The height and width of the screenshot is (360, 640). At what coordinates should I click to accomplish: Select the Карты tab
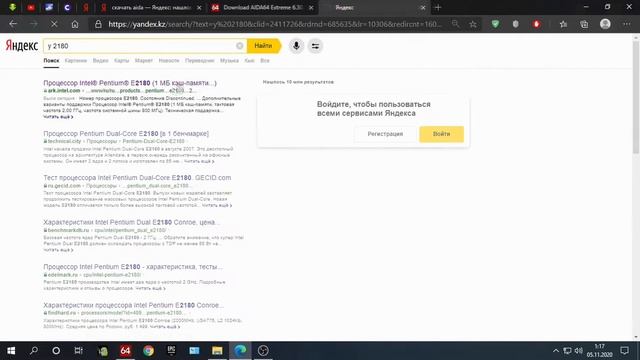coord(122,60)
